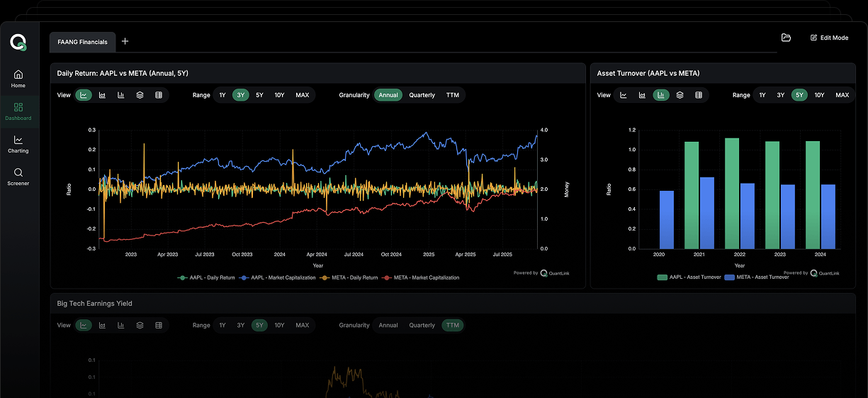Select bar chart view in Daily Return panel

tap(121, 95)
